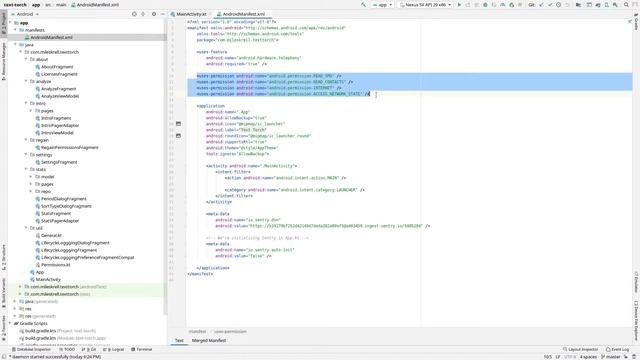
Task: Expand the model package under stats
Action: pyautogui.click(x=31, y=177)
